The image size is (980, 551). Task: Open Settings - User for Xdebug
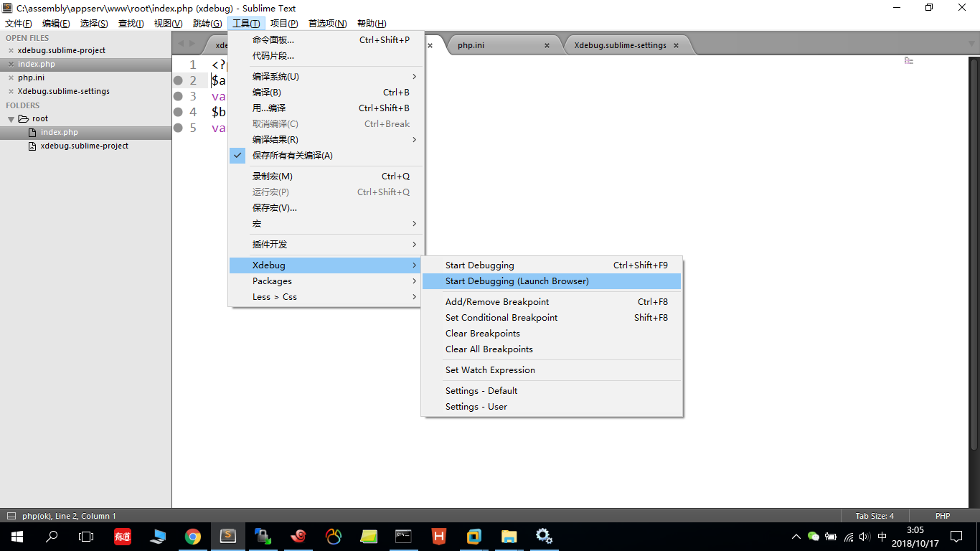tap(552, 407)
